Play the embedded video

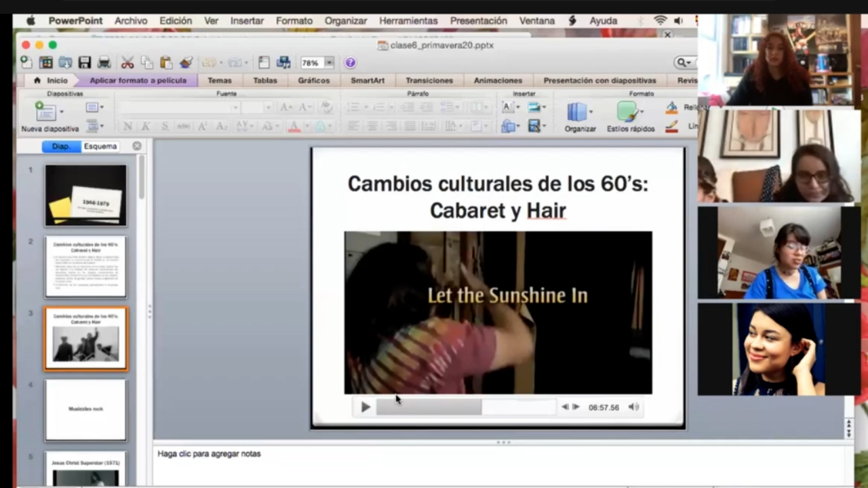pos(366,407)
